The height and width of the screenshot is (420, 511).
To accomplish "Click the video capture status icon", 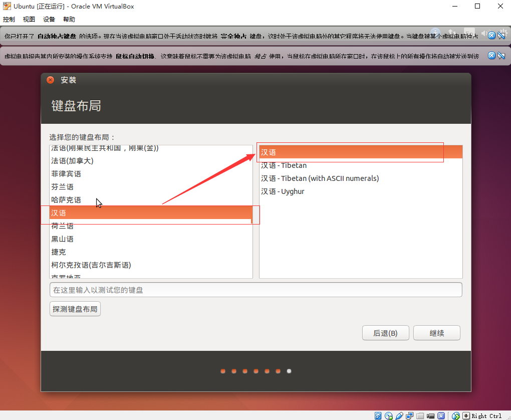I will coord(430,416).
